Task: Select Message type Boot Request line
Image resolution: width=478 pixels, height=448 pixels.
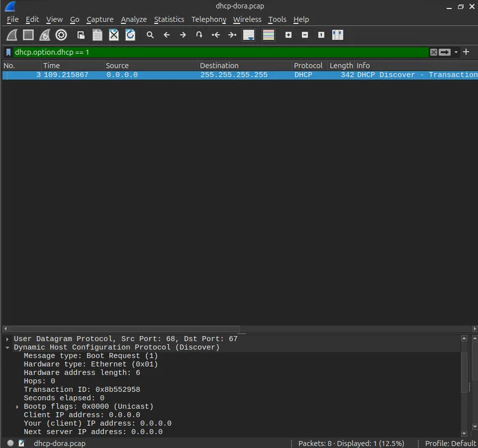Action: pyautogui.click(x=91, y=355)
